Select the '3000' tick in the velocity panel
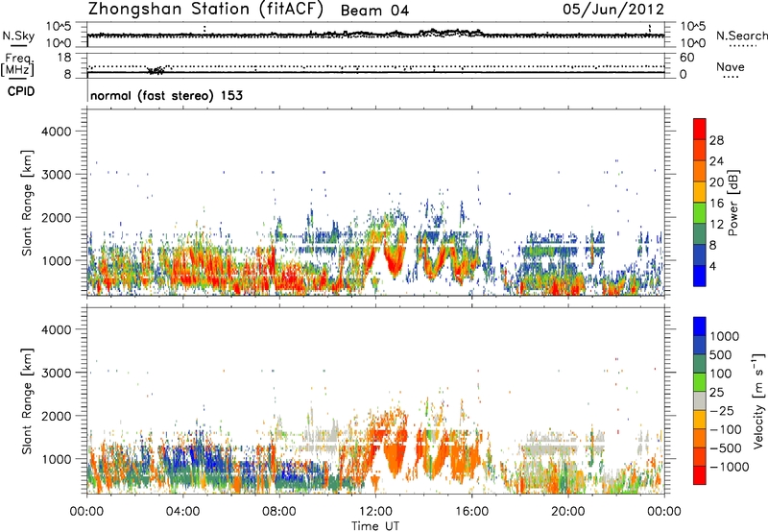Viewport: 768px width, 532px height. (56, 373)
